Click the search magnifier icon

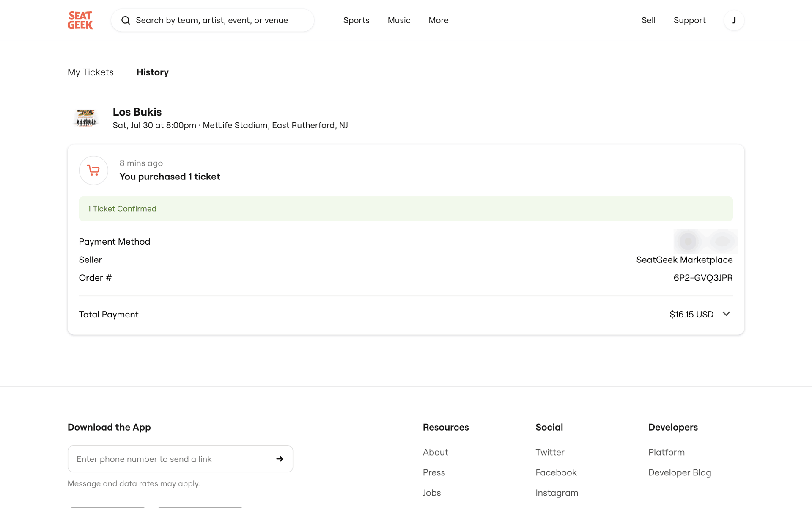126,20
